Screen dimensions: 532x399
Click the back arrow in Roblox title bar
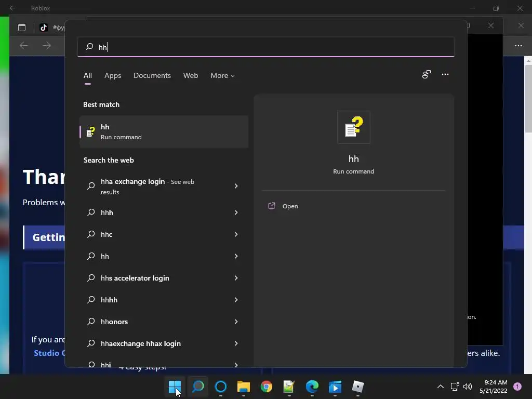(12, 8)
